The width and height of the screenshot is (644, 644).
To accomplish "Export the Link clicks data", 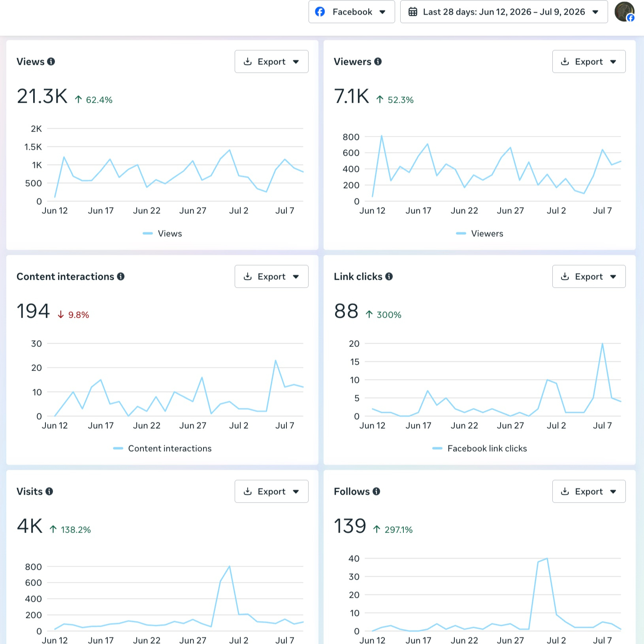I will [589, 277].
